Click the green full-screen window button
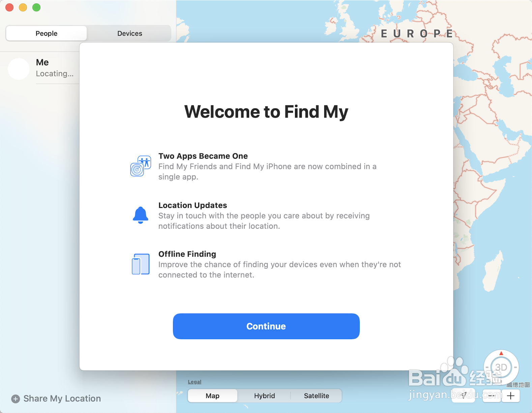Image resolution: width=532 pixels, height=413 pixels. [x=36, y=7]
